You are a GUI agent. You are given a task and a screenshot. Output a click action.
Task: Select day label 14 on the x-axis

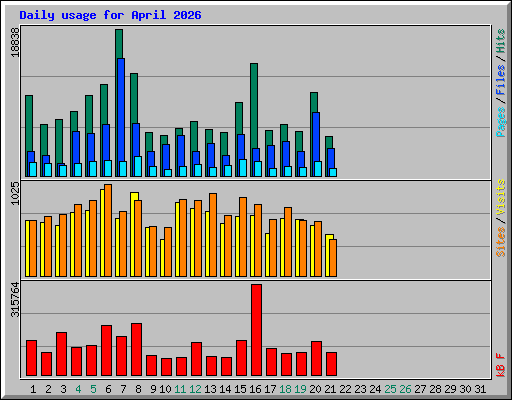coord(225,389)
